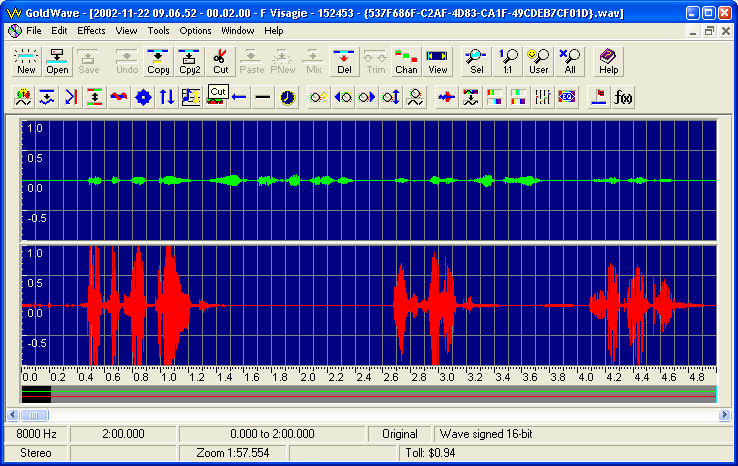The image size is (738, 466).
Task: Click the View toolbar button
Action: pyautogui.click(x=437, y=61)
